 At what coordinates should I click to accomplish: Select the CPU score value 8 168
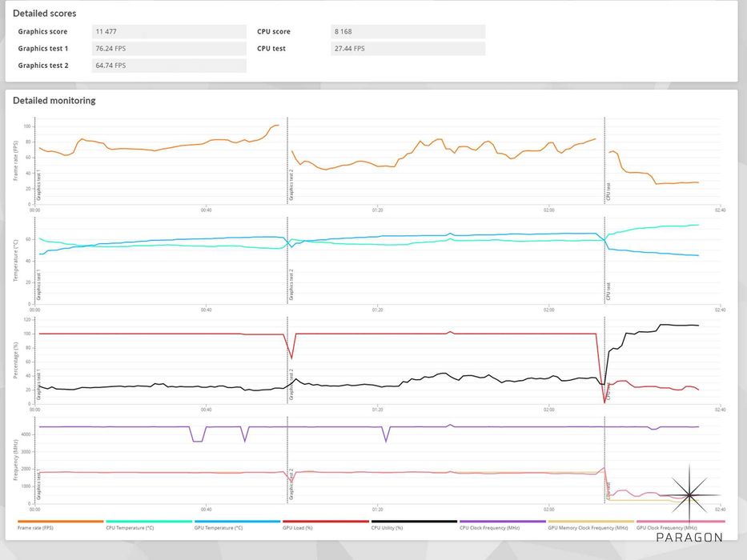tap(408, 31)
